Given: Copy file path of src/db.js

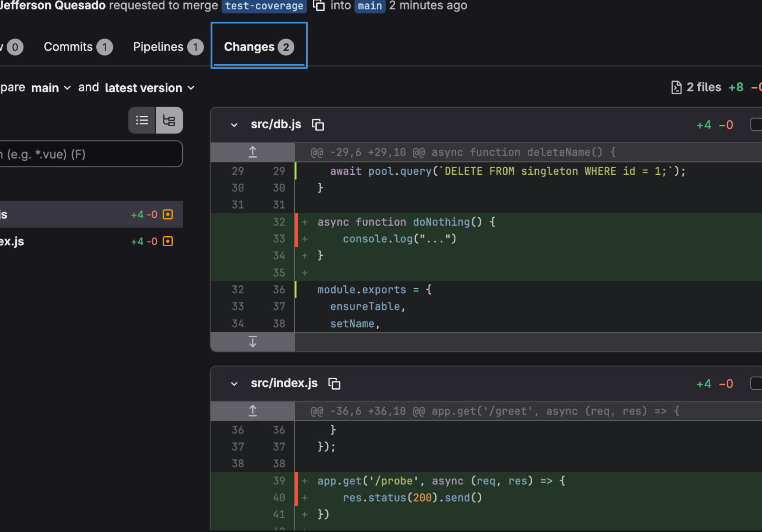Looking at the screenshot, I should click(x=318, y=125).
